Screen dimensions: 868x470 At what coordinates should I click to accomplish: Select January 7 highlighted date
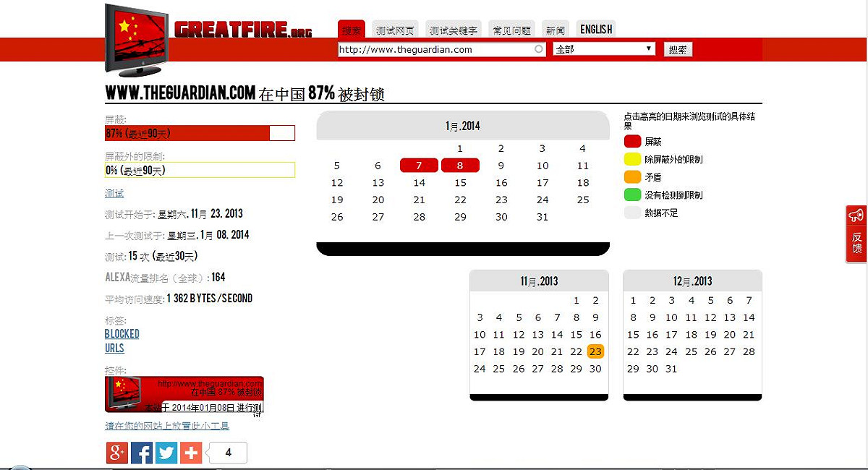420,166
